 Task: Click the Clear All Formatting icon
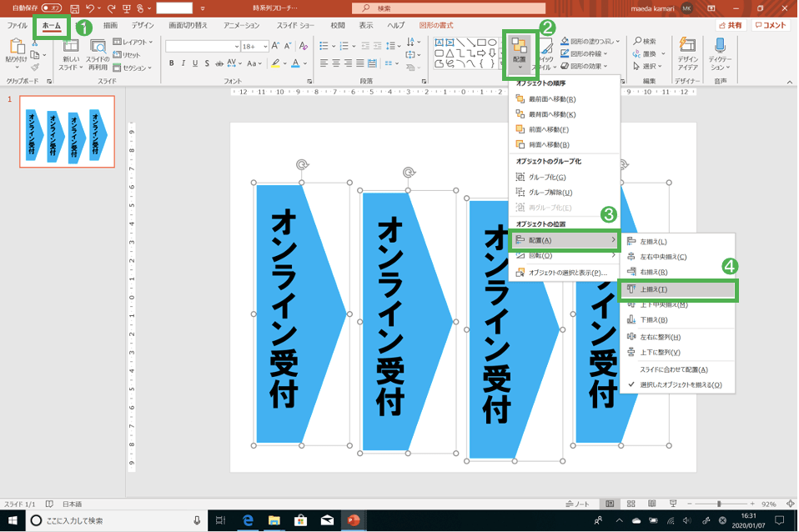coord(304,47)
